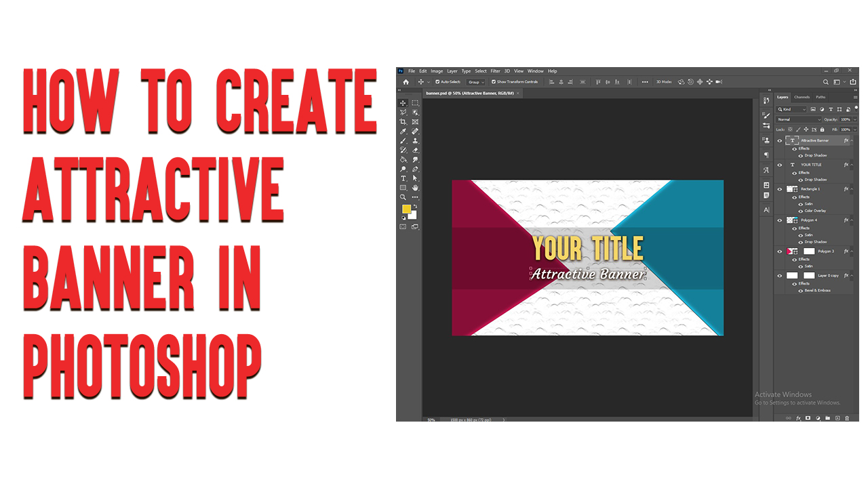
Task: Select the Hand tool
Action: [415, 188]
